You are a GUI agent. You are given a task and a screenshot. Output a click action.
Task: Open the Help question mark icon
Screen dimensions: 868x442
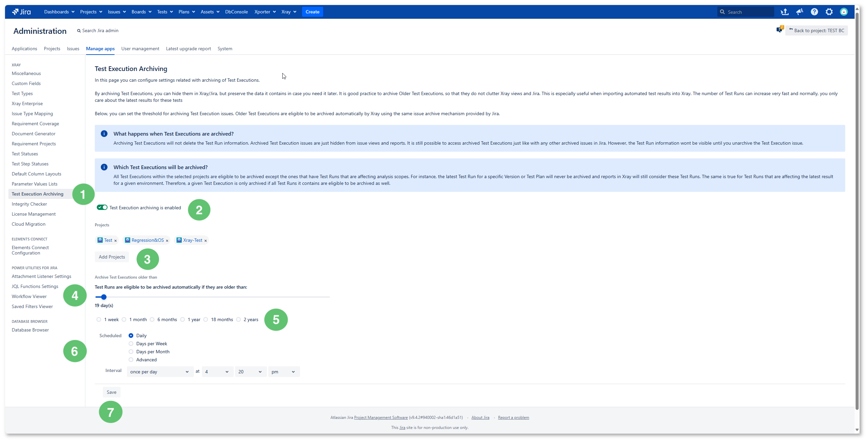pyautogui.click(x=814, y=12)
